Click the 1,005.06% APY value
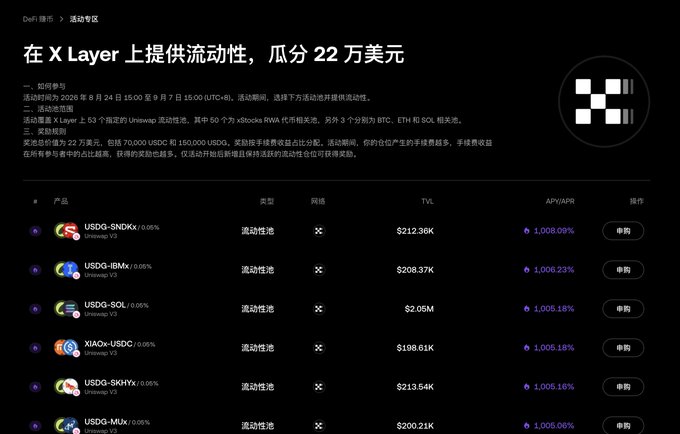Screen dimensions: 680x434 tap(554, 426)
